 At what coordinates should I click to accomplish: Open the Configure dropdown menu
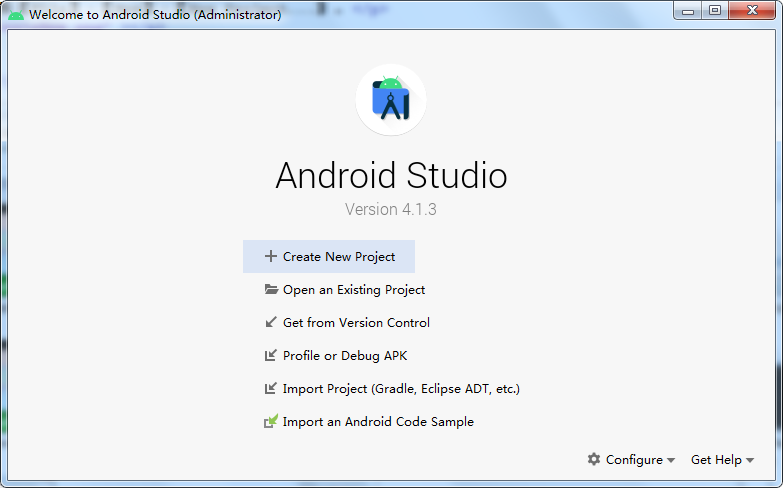(631, 460)
